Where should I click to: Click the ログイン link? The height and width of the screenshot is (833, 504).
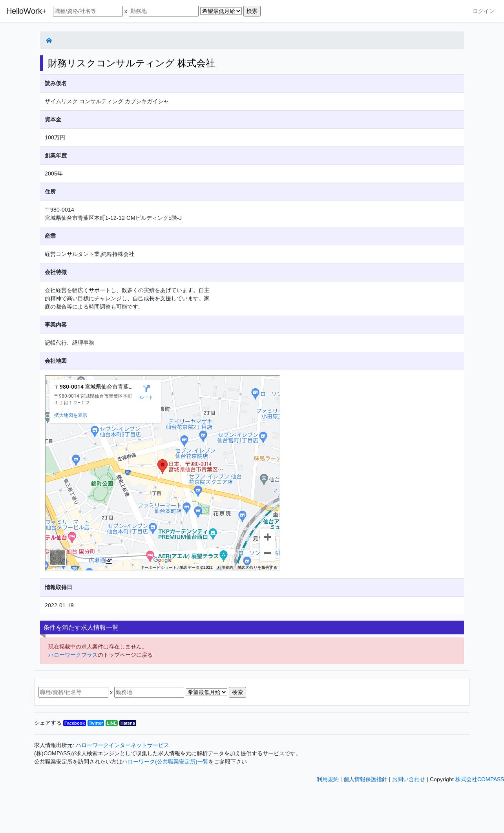coord(484,11)
